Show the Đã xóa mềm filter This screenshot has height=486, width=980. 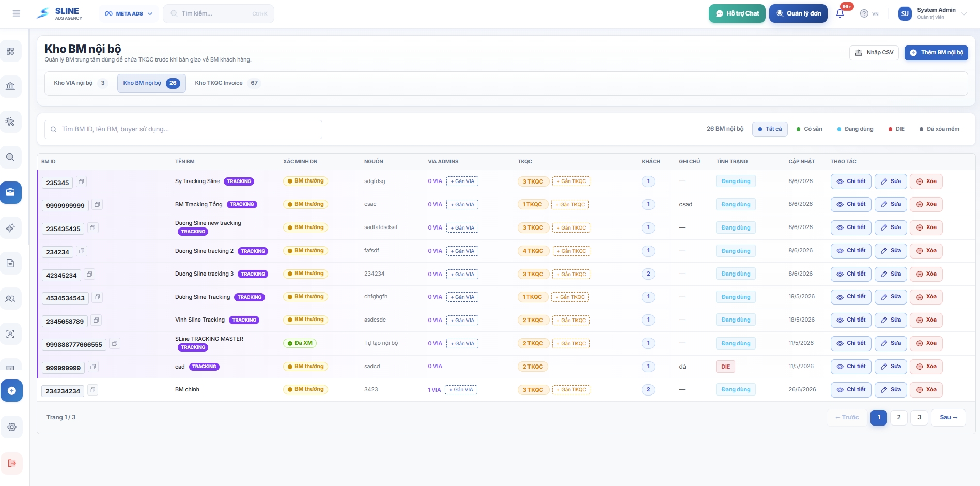point(939,129)
